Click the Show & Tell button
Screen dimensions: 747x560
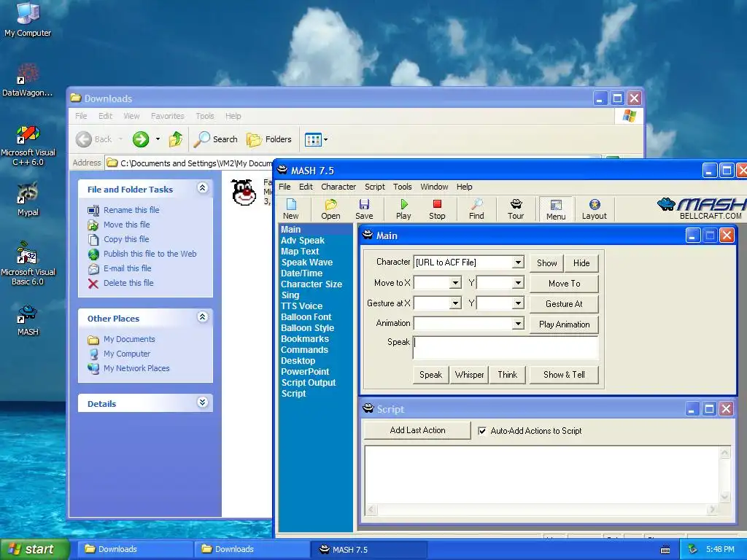564,375
